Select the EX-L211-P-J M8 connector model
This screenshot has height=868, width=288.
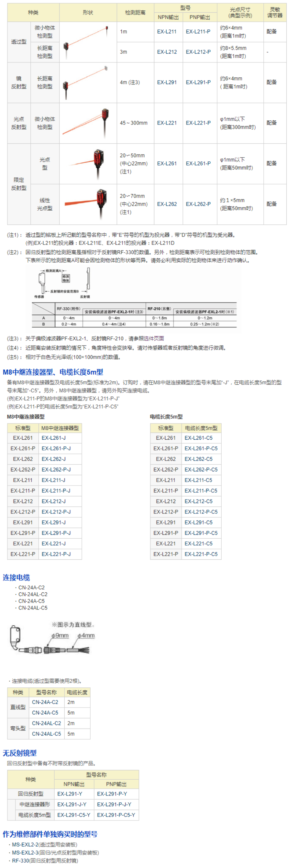pyautogui.click(x=56, y=490)
